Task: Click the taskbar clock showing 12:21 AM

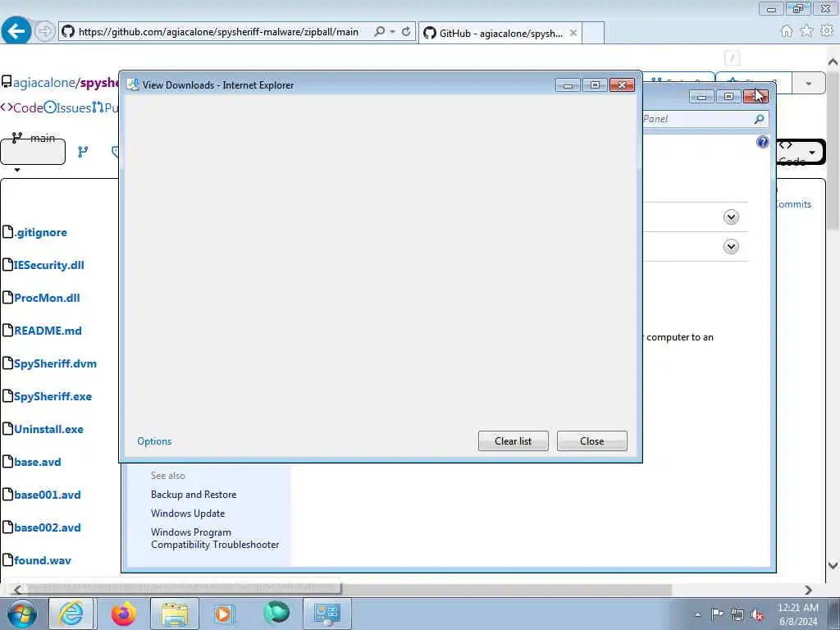Action: click(x=797, y=614)
